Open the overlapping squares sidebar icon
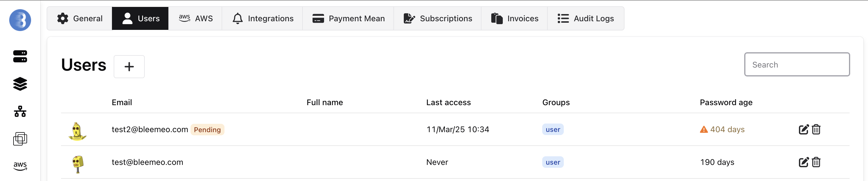 (20, 138)
